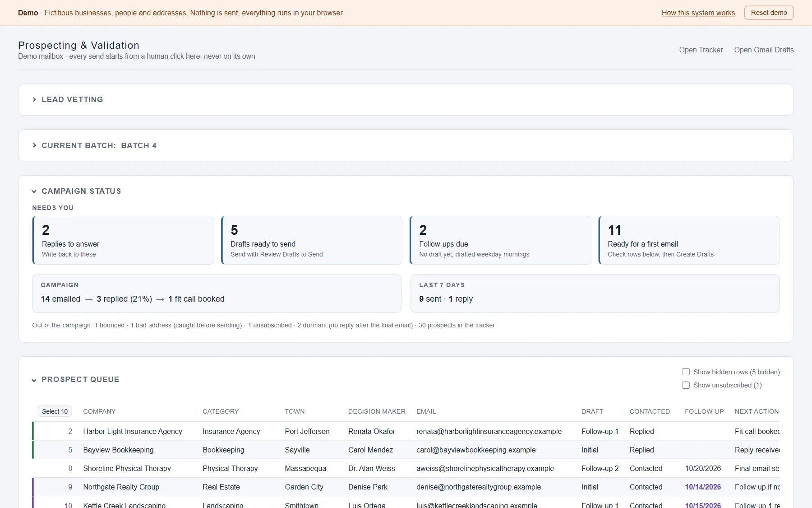Click the Follow-up 2 draft cell

(600, 468)
